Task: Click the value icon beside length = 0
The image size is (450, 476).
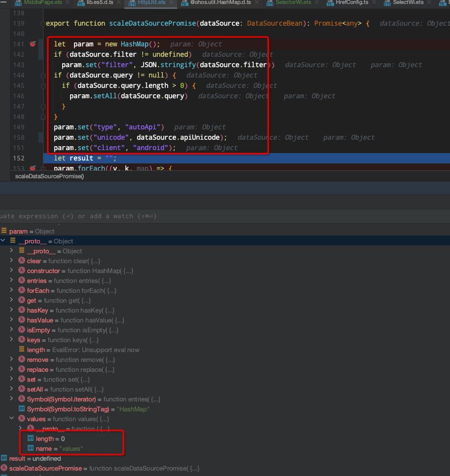Action: pyautogui.click(x=30, y=438)
